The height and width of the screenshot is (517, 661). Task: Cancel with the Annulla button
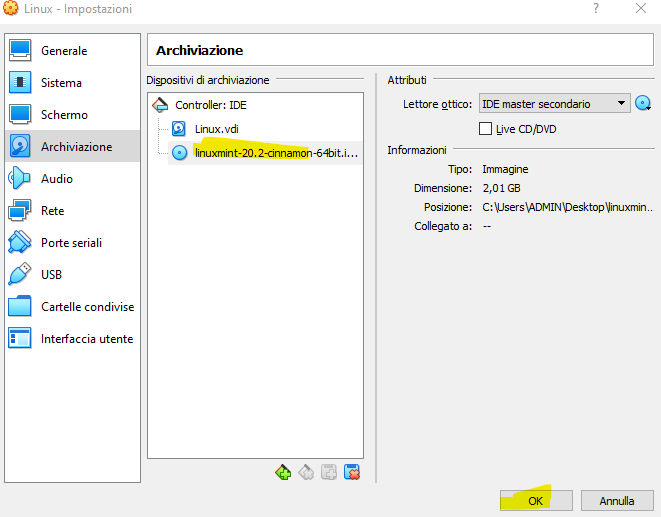(x=617, y=501)
